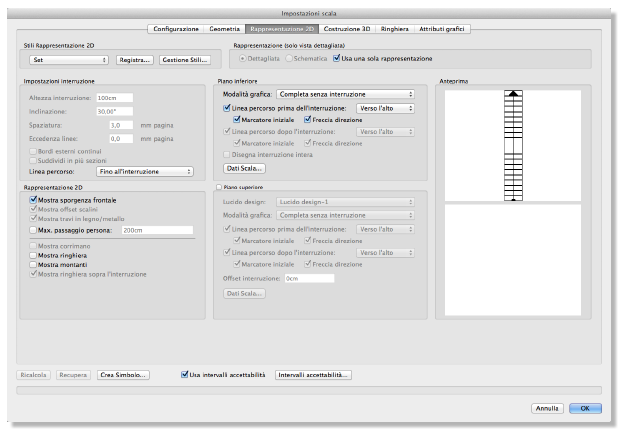
Task: Click Piano superiore Dati Scala... button
Action: click(244, 294)
